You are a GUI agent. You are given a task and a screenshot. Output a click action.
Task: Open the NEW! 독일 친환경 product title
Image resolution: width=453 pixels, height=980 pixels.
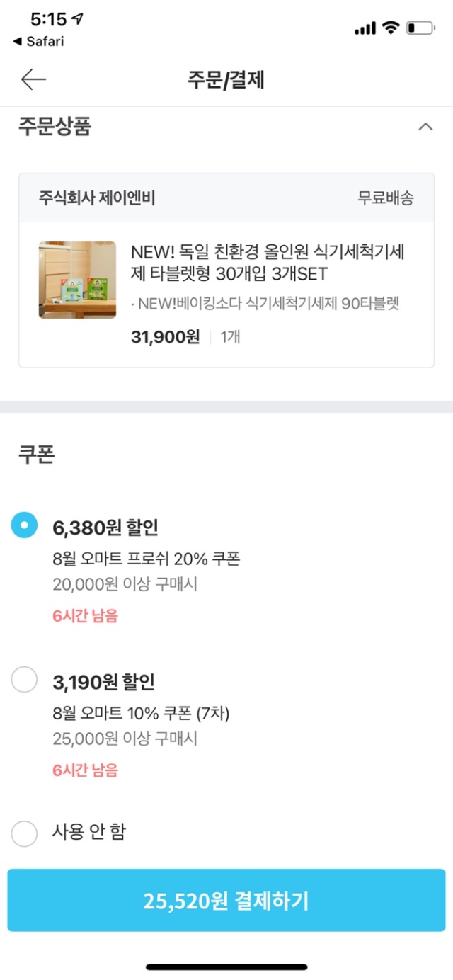268,262
